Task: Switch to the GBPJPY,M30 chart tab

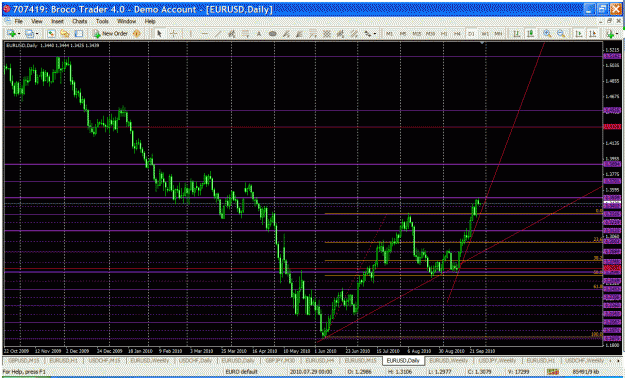Action: [x=281, y=360]
